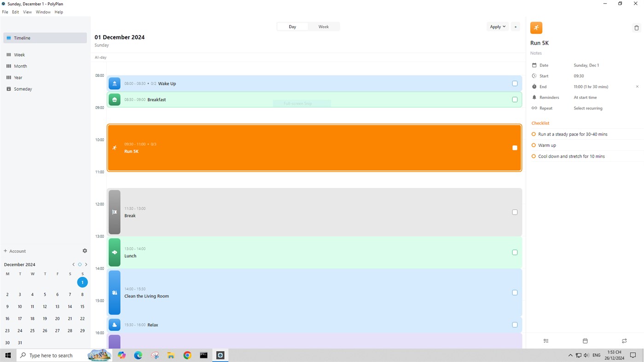Open settings gear next to Account
Viewport: 644px width, 362px height.
[x=85, y=251]
